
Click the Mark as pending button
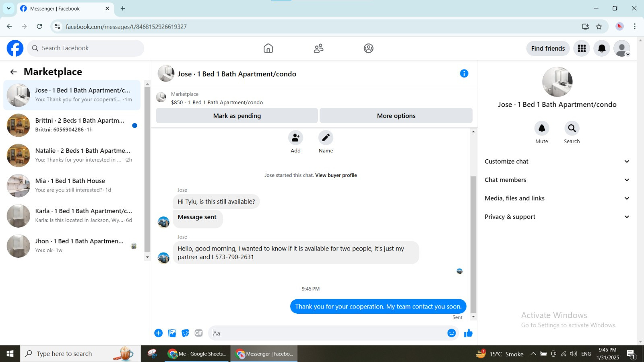point(237,116)
